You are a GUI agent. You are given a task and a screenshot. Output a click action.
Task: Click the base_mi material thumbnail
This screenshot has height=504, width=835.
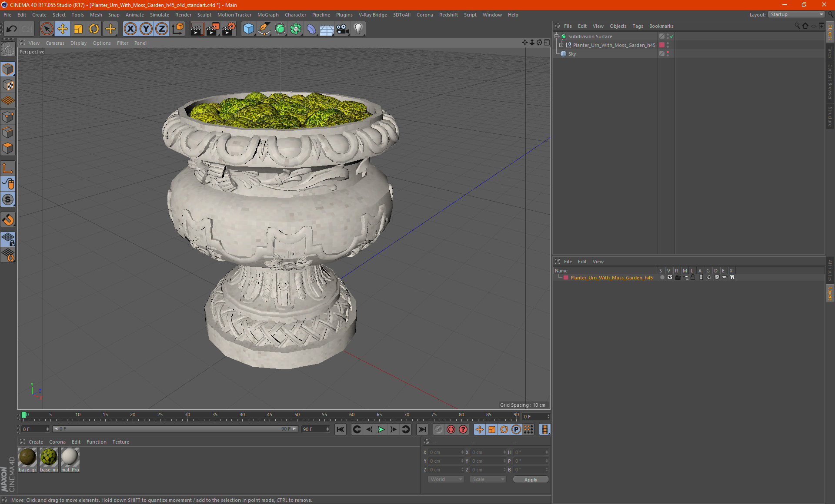[49, 458]
